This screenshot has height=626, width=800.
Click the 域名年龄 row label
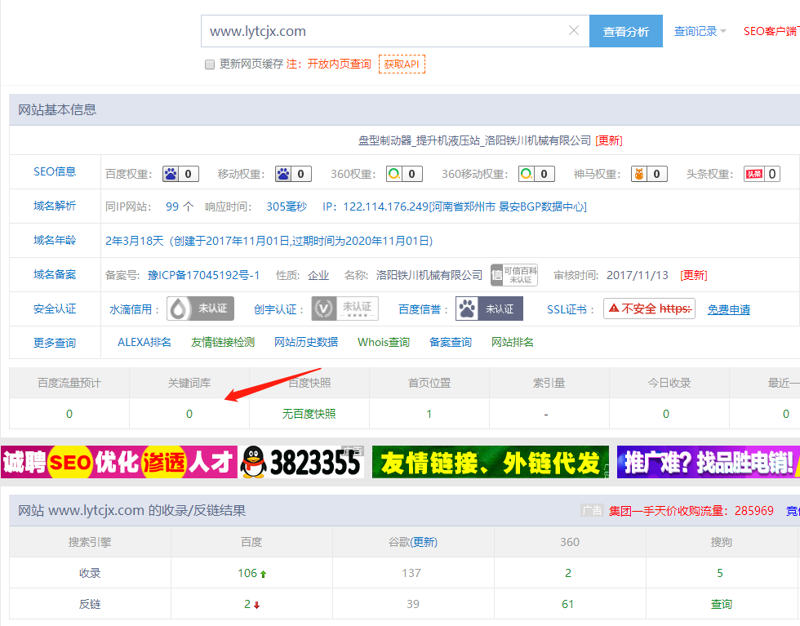pyautogui.click(x=55, y=240)
